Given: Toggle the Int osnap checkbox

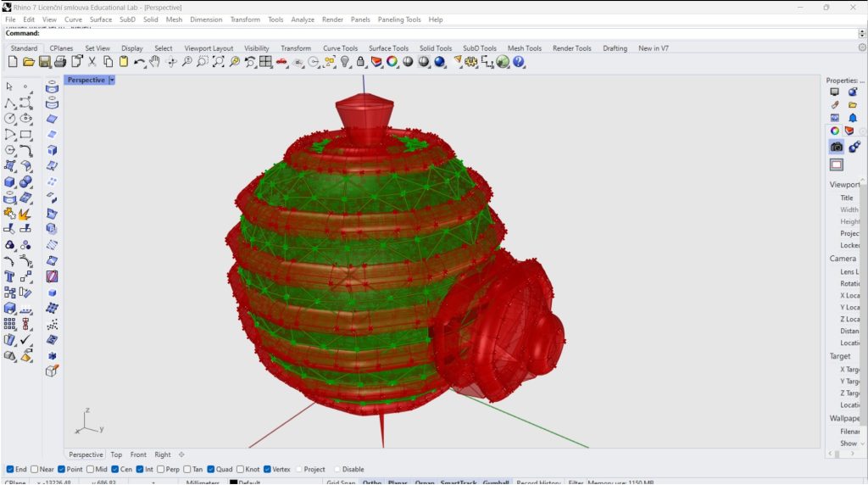Looking at the screenshot, I should (140, 470).
